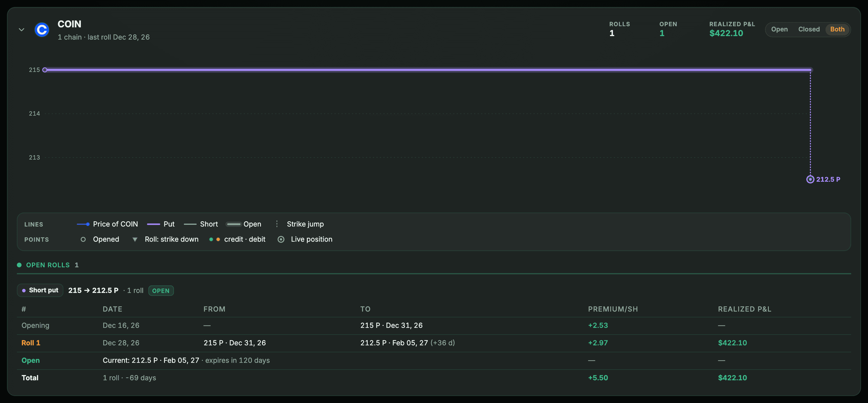Click the REALIZED P&L table column header
This screenshot has width=868, height=403.
coord(745,309)
